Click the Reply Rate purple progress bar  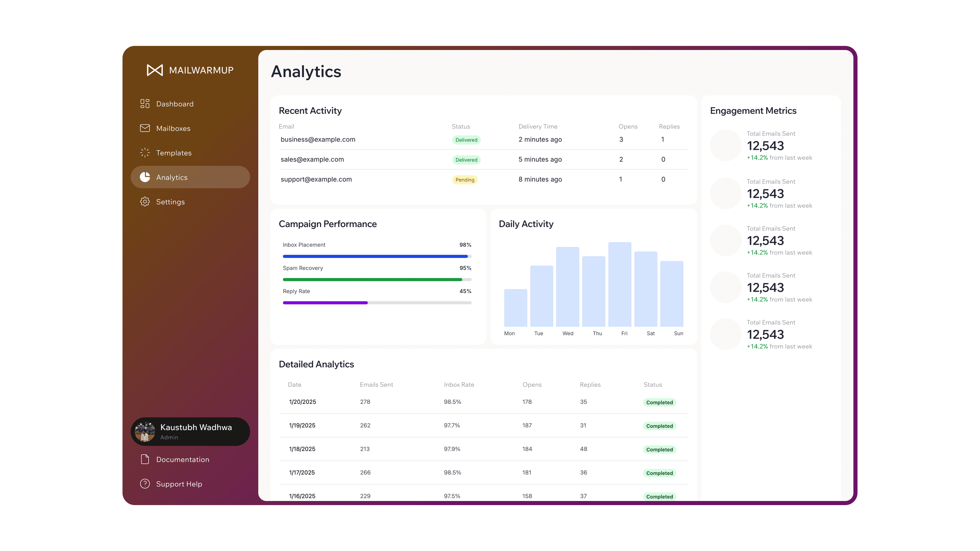[325, 303]
